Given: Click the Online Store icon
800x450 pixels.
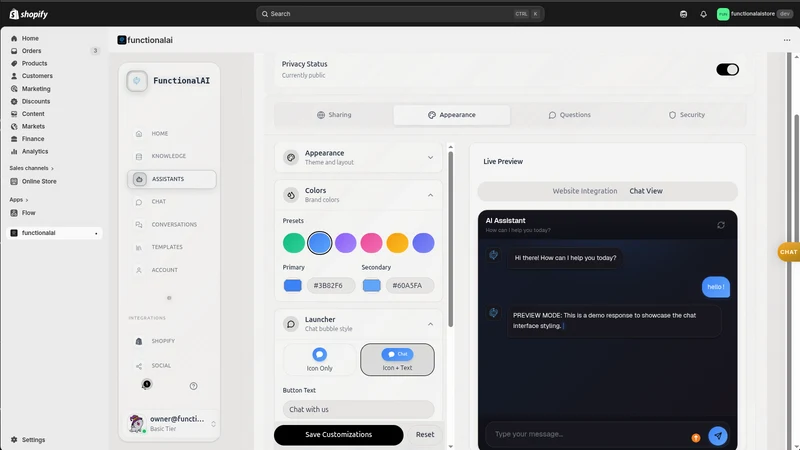Looking at the screenshot, I should 14,181.
